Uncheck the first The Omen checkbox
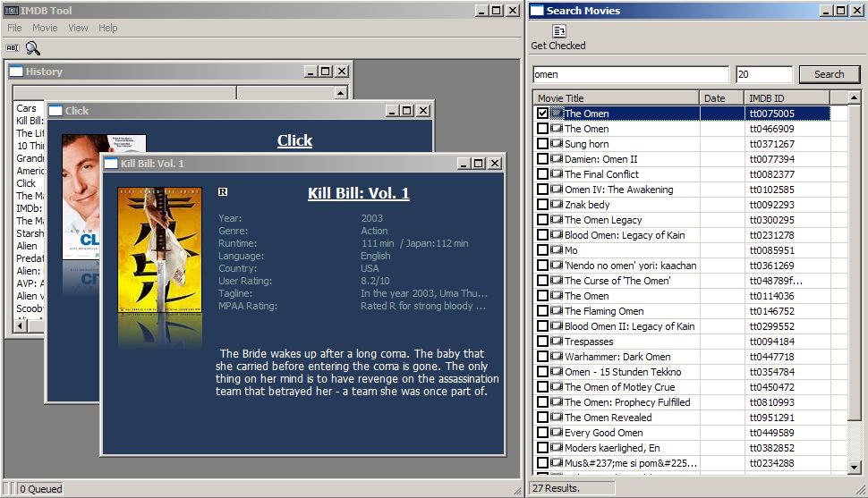 (542, 114)
